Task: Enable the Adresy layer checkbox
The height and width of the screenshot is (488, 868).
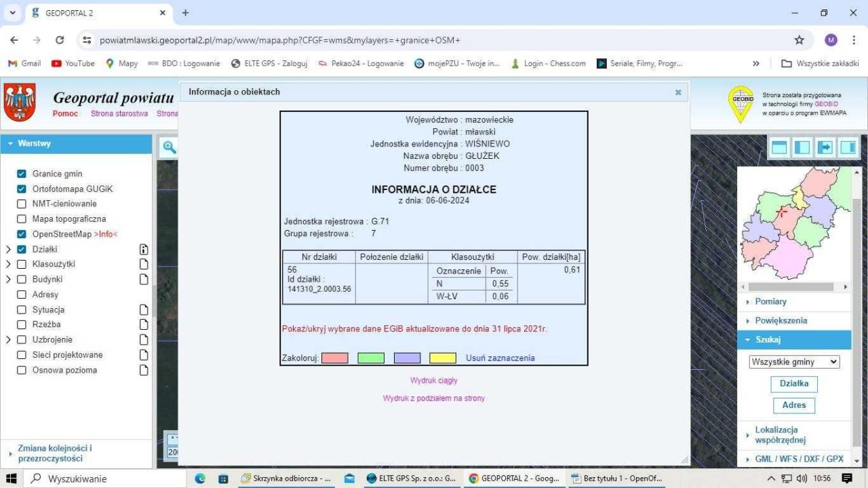Action: (x=21, y=295)
